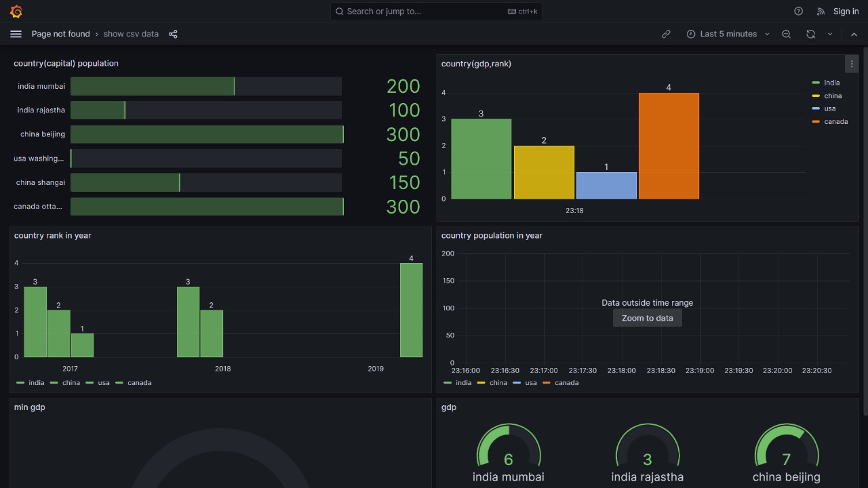
Task: Click the blue usa bar labeled 1
Action: tap(606, 186)
